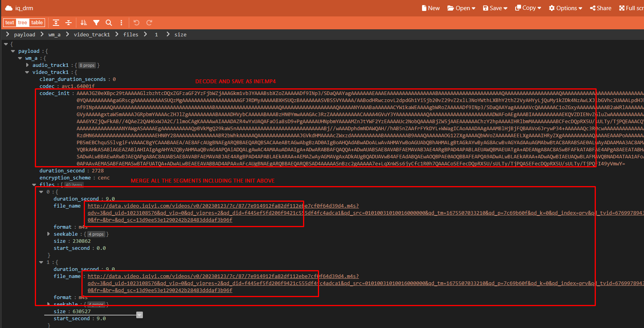Open the filter/transform funnel tool
This screenshot has height=328, width=644.
(x=96, y=23)
